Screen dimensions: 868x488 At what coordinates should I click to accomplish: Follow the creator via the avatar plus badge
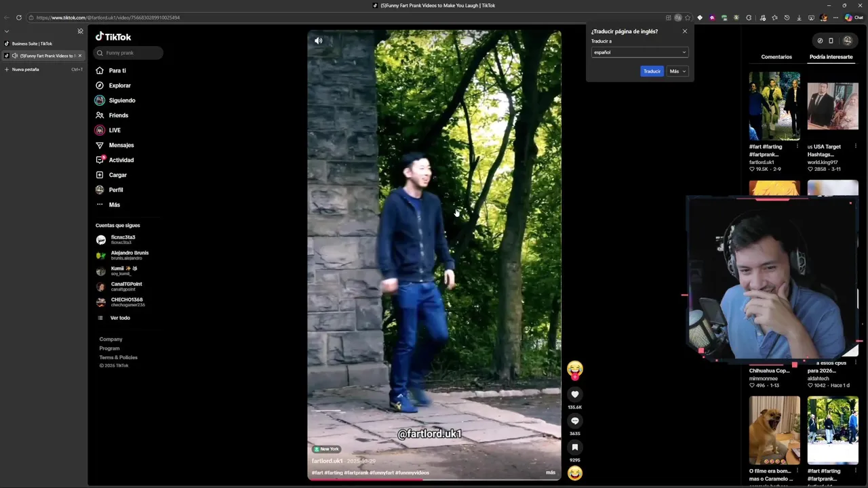click(x=575, y=377)
